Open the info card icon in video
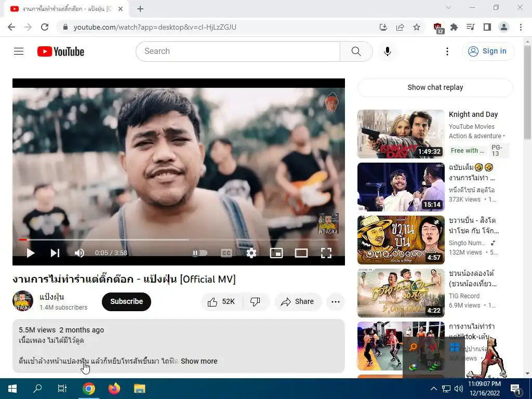This screenshot has height=399, width=532. [x=332, y=102]
